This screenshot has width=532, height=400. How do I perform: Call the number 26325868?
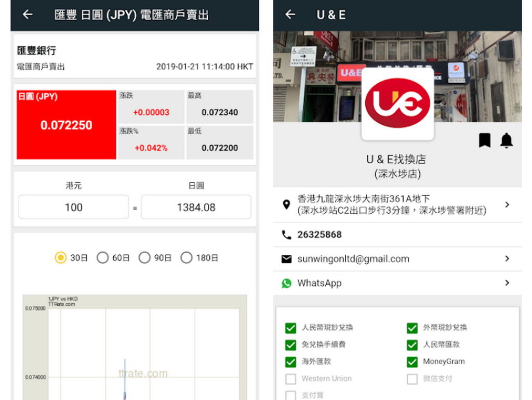tap(320, 235)
